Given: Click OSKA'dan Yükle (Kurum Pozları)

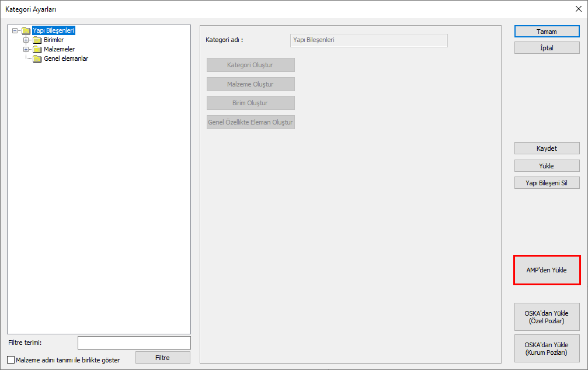Looking at the screenshot, I should point(547,348).
